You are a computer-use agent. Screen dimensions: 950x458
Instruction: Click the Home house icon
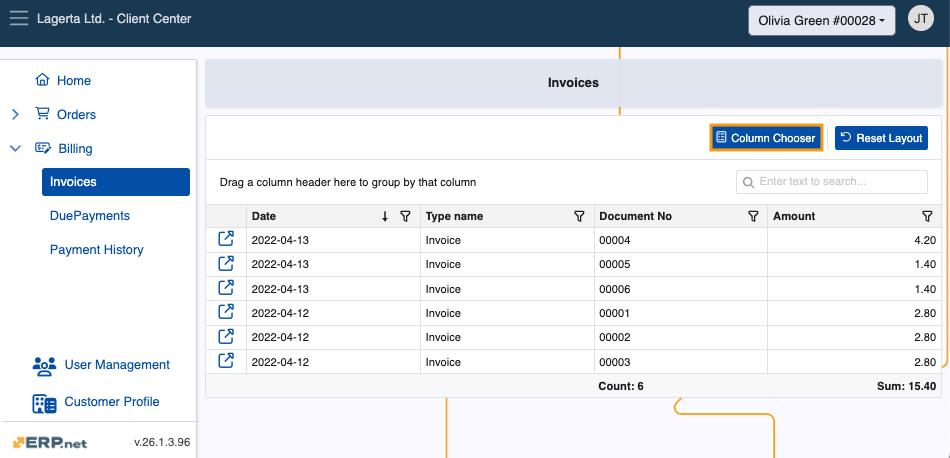(42, 80)
